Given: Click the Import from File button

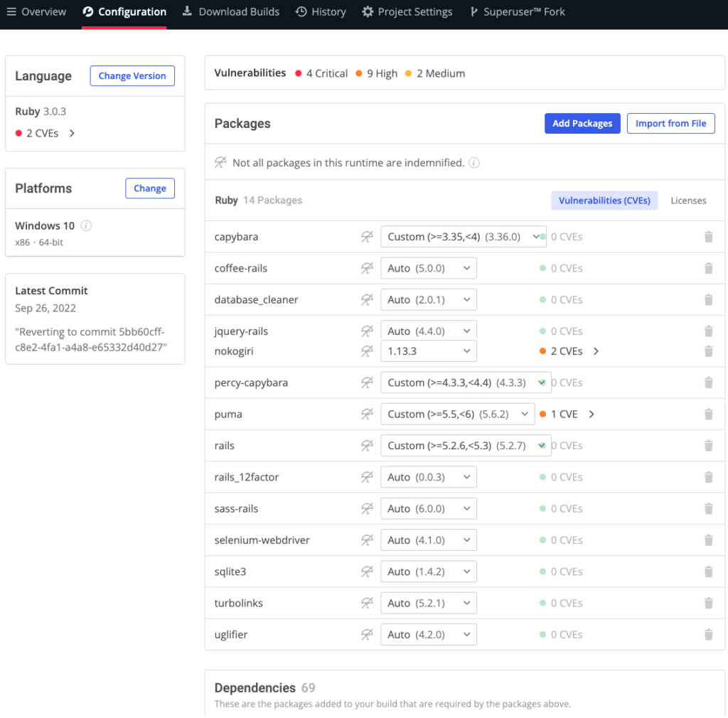Looking at the screenshot, I should (x=670, y=123).
